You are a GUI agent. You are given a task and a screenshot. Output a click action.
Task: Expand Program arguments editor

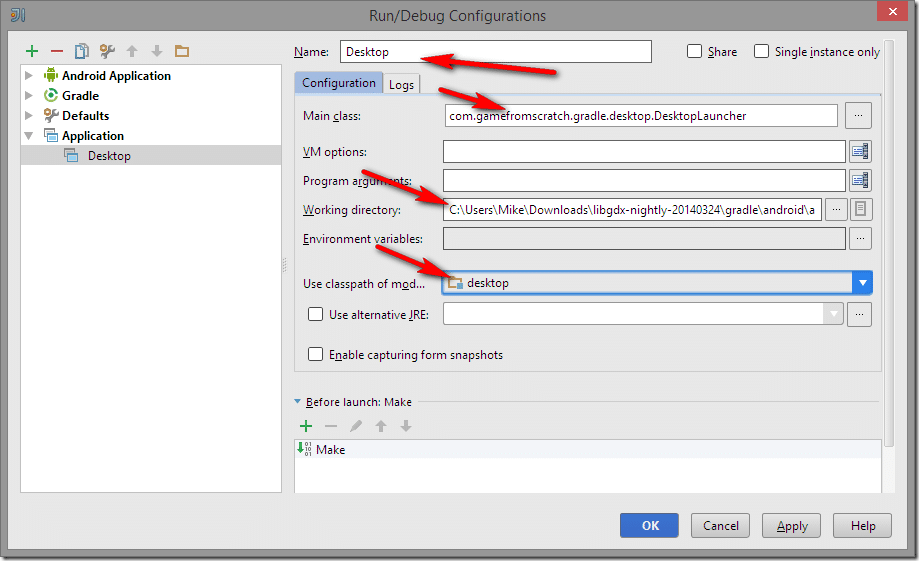tap(860, 181)
